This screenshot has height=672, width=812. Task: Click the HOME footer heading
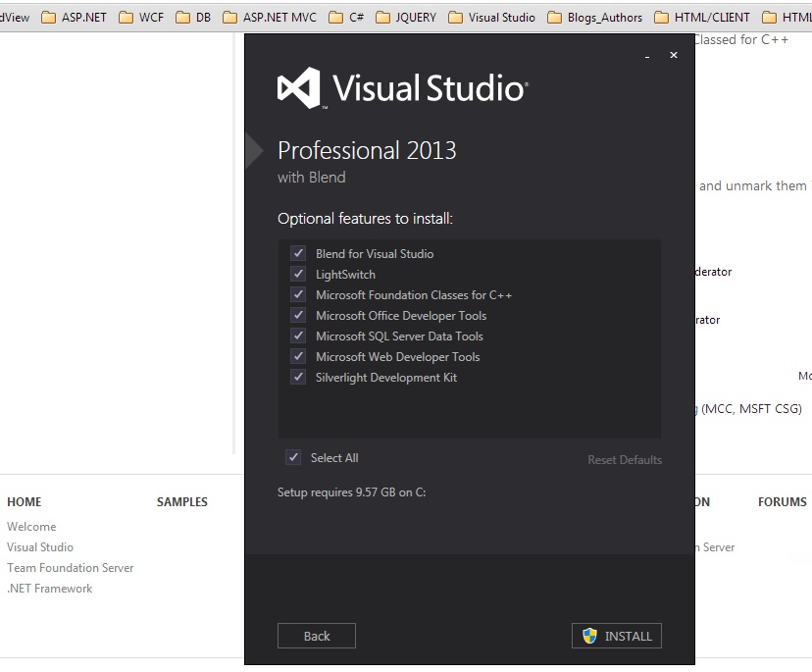[x=25, y=501]
